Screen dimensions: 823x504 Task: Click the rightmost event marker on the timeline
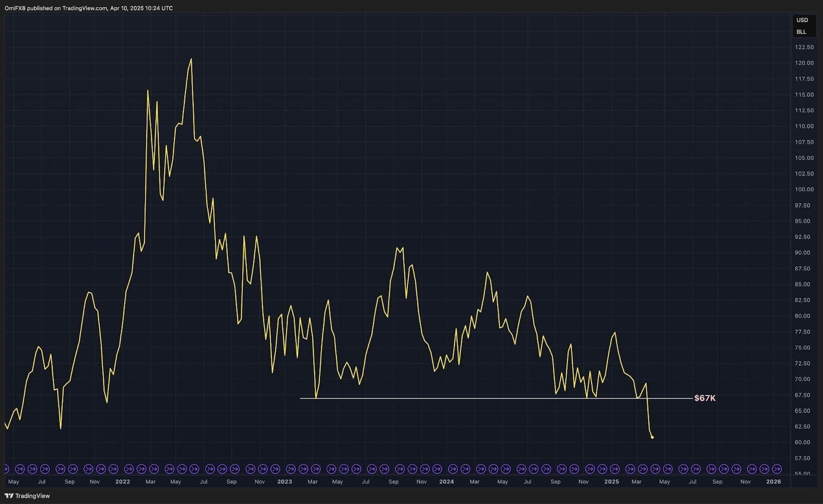(x=777, y=469)
